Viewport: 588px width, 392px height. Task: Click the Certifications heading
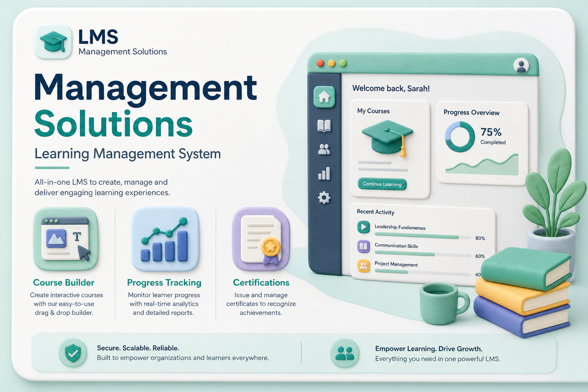click(261, 283)
